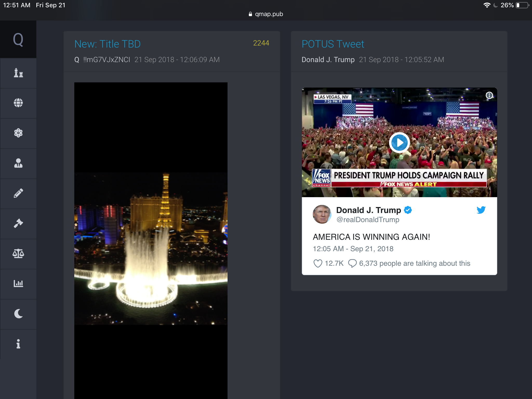
Task: Open the person-in-suit sidebar icon
Action: pyautogui.click(x=18, y=163)
